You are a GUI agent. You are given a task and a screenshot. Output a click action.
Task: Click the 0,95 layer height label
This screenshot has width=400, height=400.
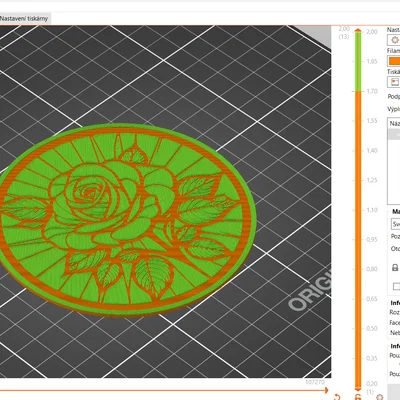click(372, 239)
